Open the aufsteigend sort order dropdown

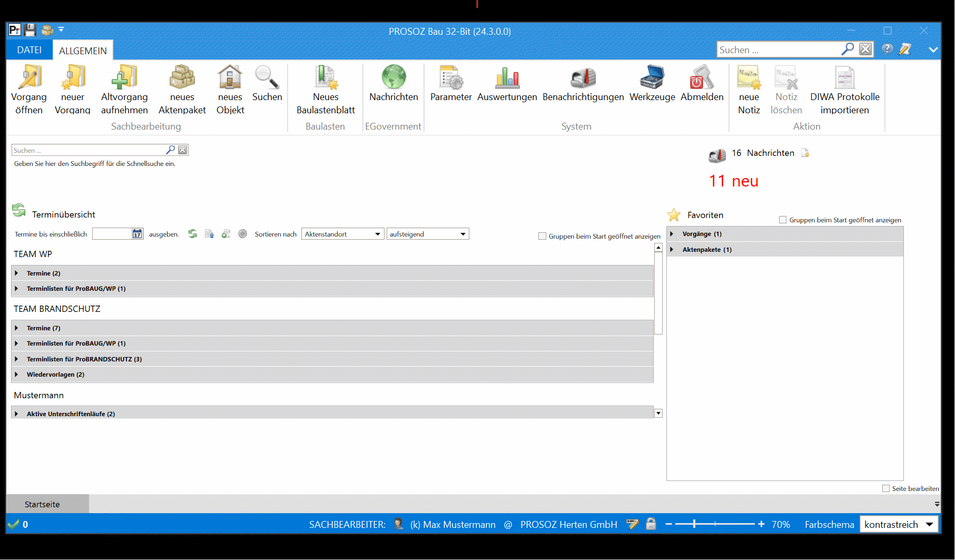click(428, 234)
